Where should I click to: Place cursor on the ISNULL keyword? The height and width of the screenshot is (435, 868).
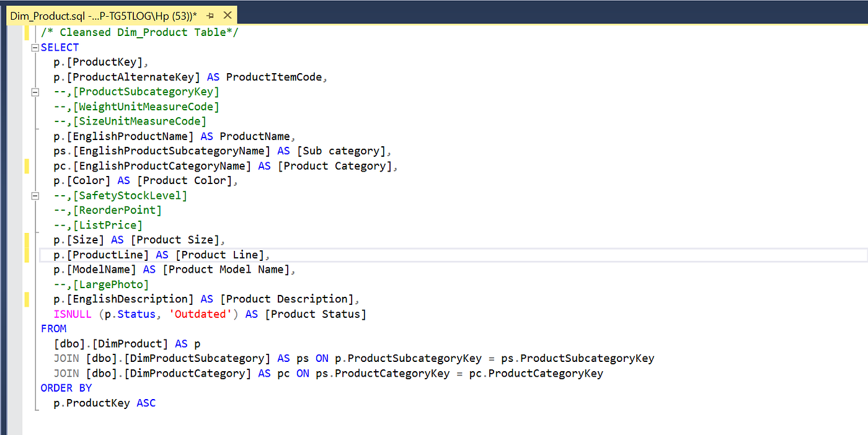pyautogui.click(x=73, y=314)
